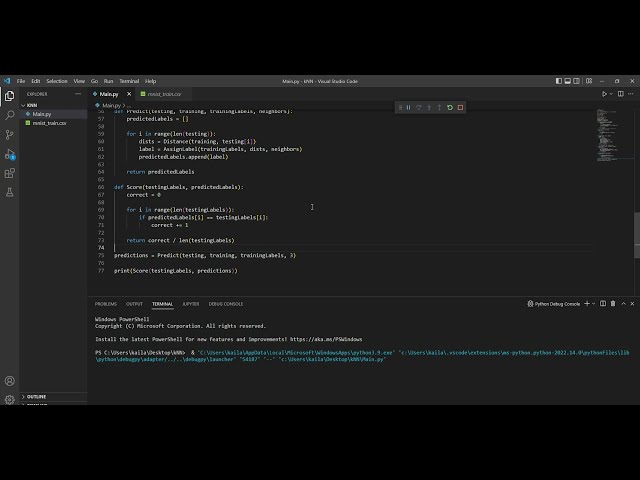Split the editor to the right

coord(621,94)
